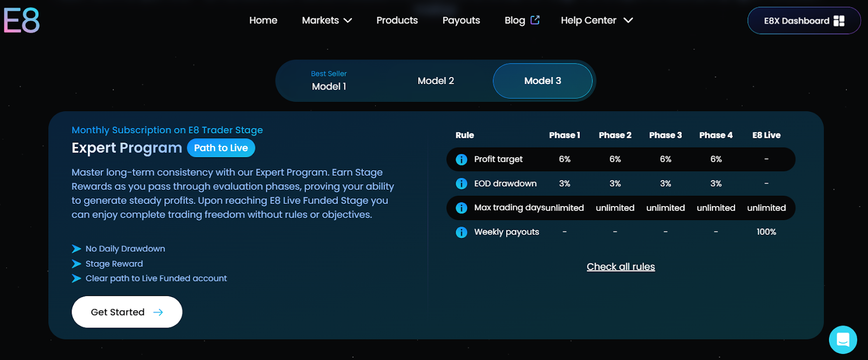Follow the Check all rules link
Image resolution: width=868 pixels, height=360 pixels.
[621, 267]
